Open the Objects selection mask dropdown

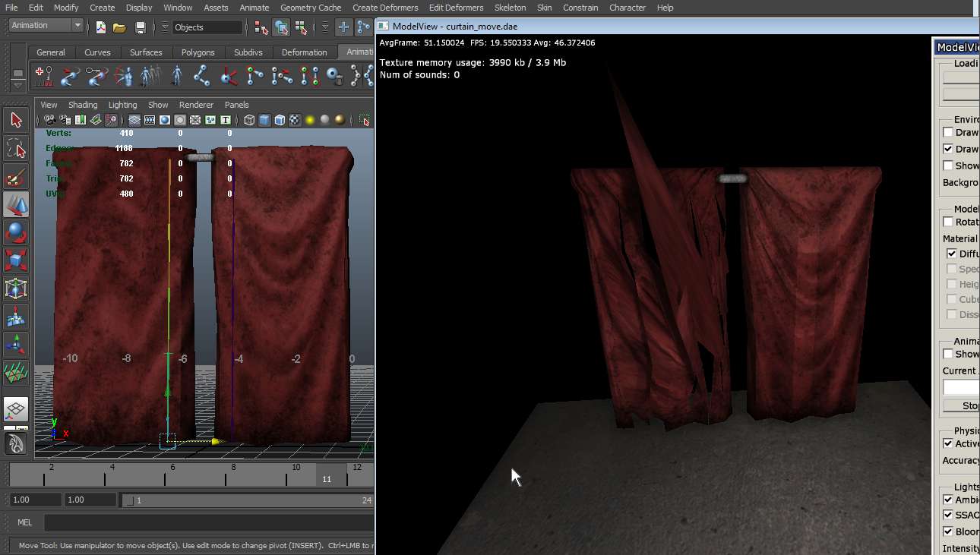(x=207, y=27)
